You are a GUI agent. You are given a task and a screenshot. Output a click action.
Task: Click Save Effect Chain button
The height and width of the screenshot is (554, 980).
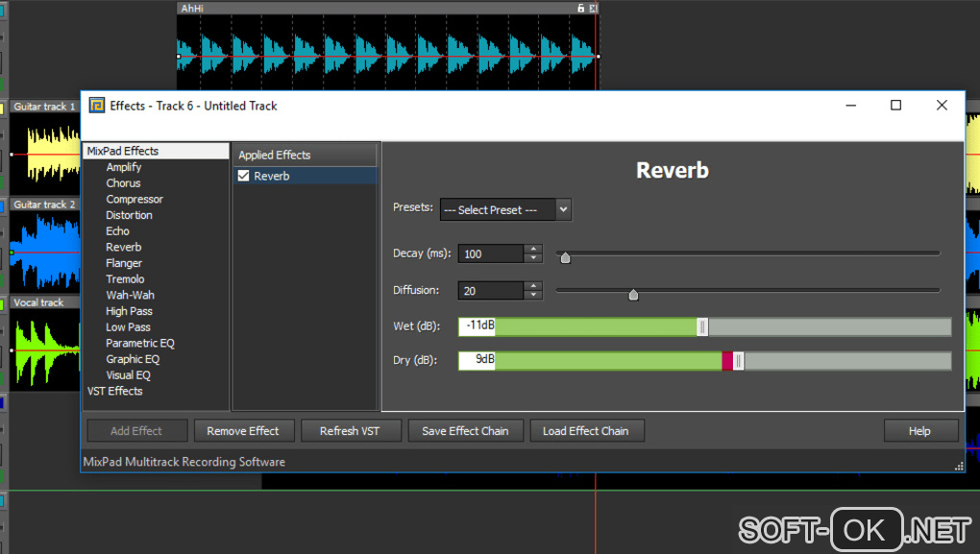(465, 431)
